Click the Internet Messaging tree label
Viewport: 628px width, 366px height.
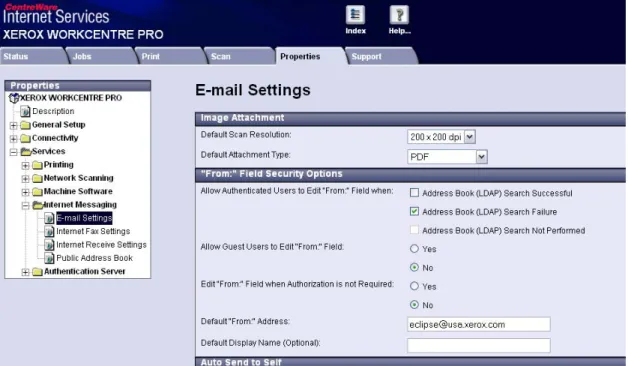coord(80,205)
